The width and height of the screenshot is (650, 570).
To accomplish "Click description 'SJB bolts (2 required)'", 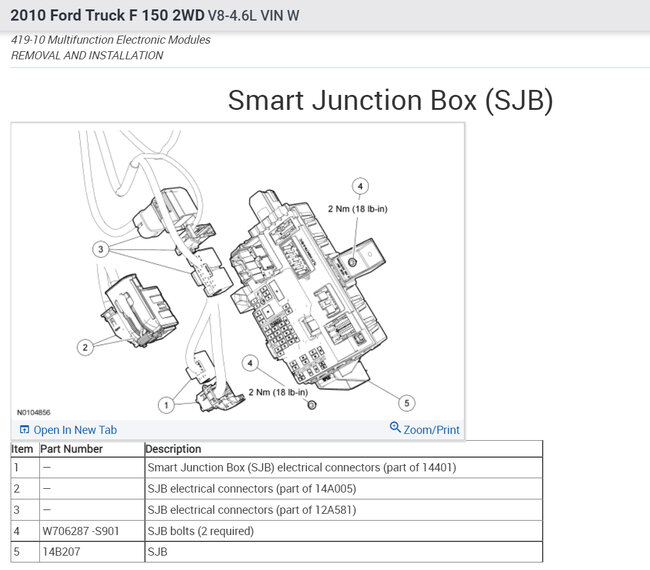I will [x=201, y=531].
